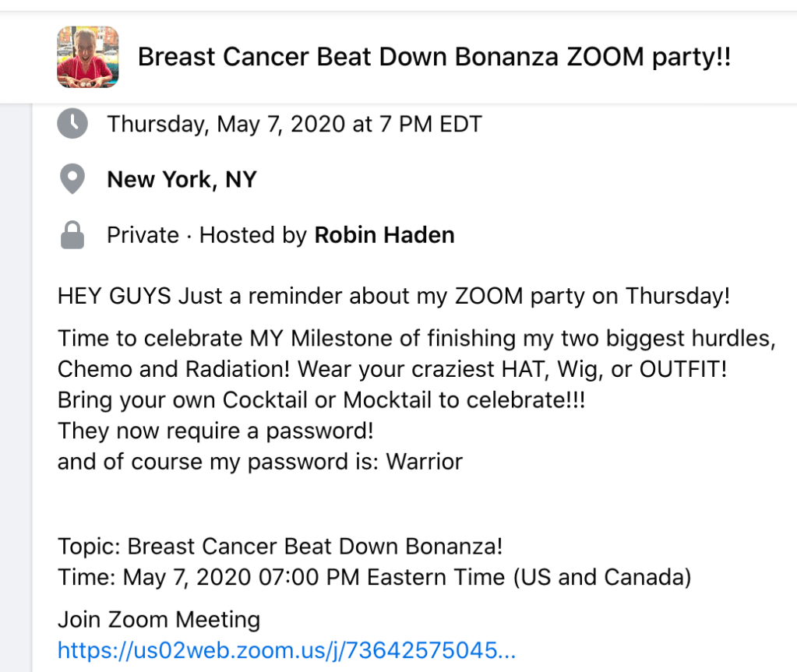Click the 'Join Zoom Meeting' text
This screenshot has height=672, width=797.
159,620
